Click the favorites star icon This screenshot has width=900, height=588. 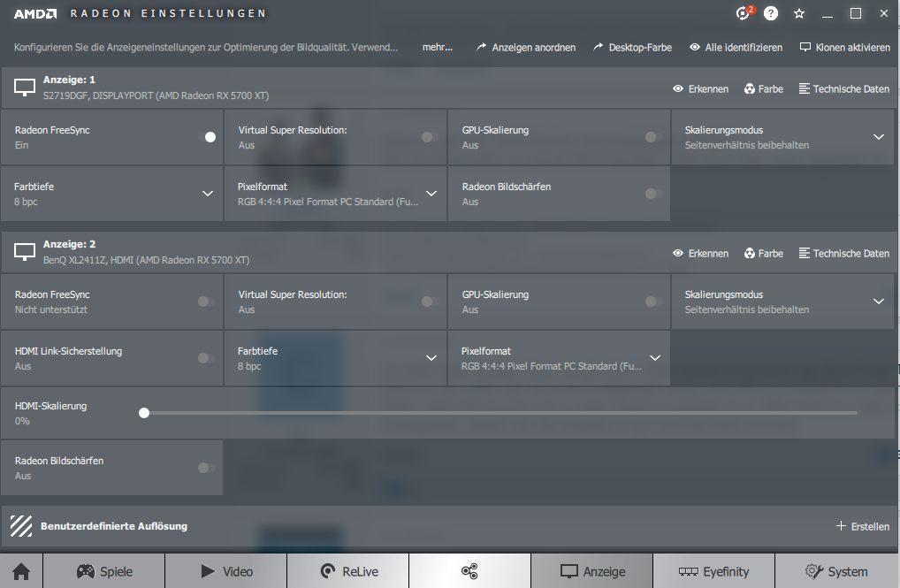tap(799, 13)
